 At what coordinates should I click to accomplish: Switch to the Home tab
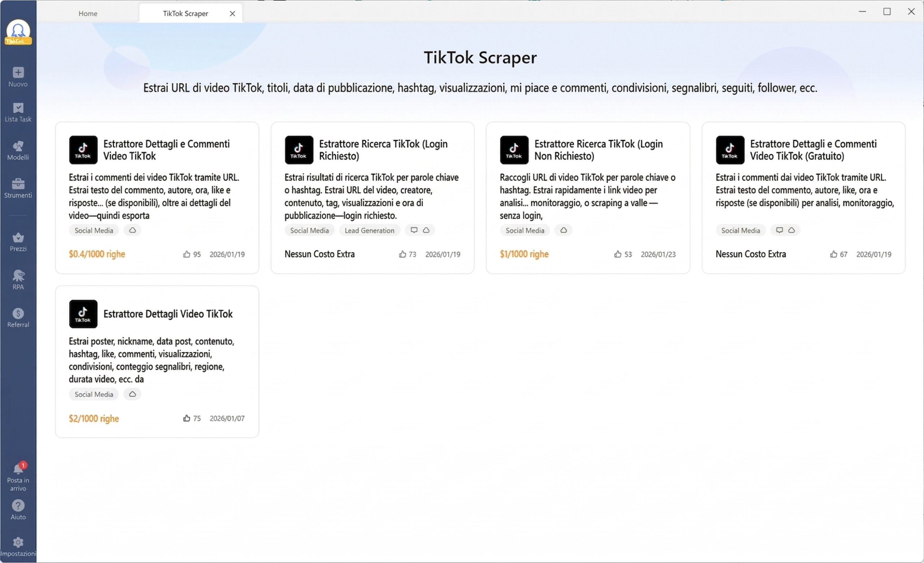(x=87, y=13)
